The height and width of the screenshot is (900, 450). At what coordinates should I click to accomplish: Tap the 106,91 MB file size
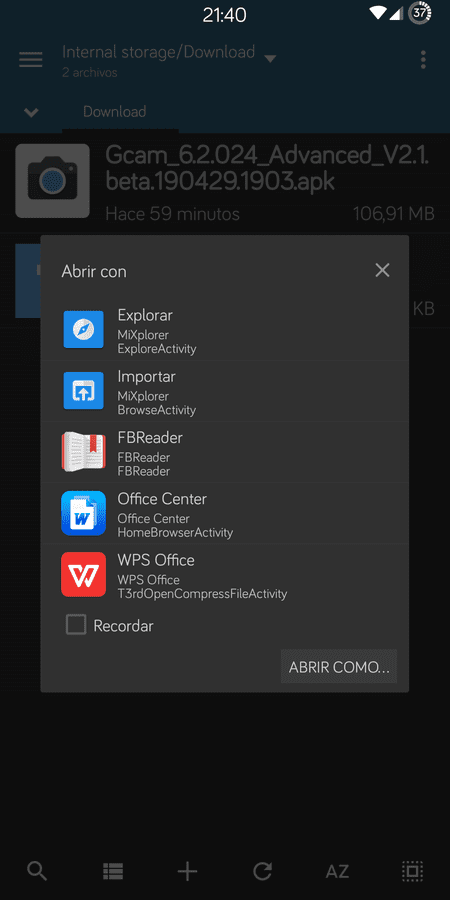pyautogui.click(x=394, y=215)
